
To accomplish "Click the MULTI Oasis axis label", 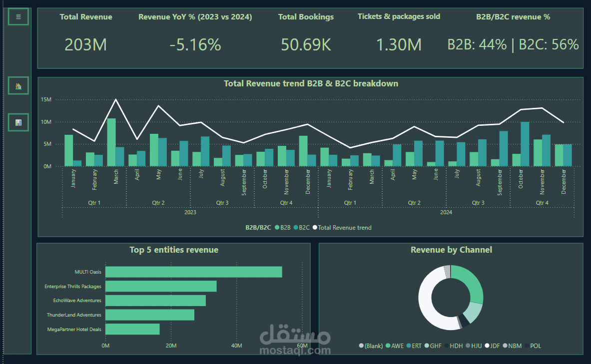I will (88, 272).
